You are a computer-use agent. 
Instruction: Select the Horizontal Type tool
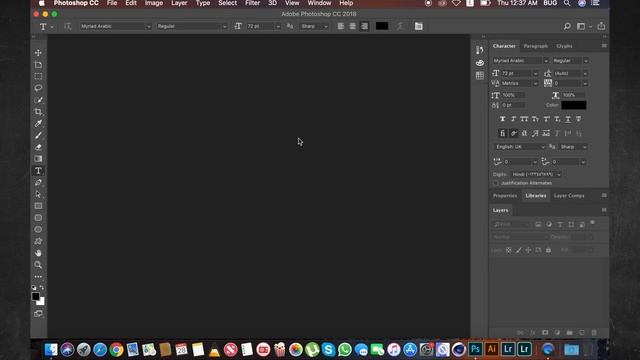pyautogui.click(x=38, y=171)
